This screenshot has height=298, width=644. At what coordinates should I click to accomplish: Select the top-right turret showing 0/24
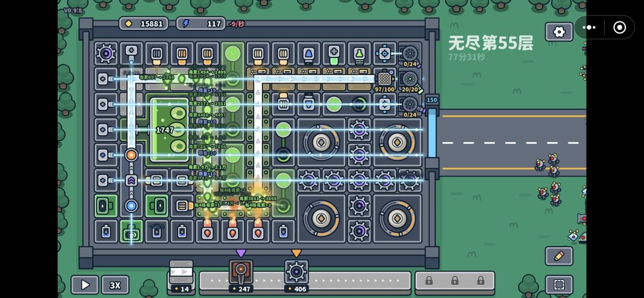click(x=410, y=55)
